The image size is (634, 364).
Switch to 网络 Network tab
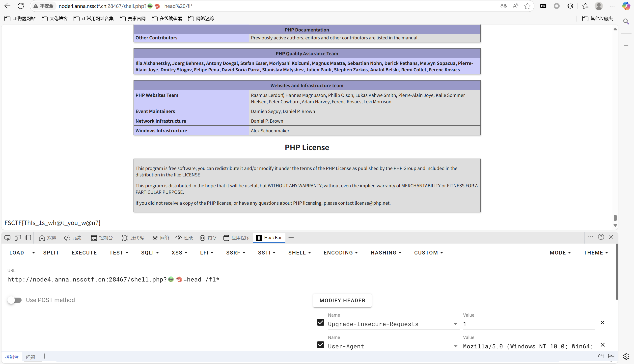160,238
